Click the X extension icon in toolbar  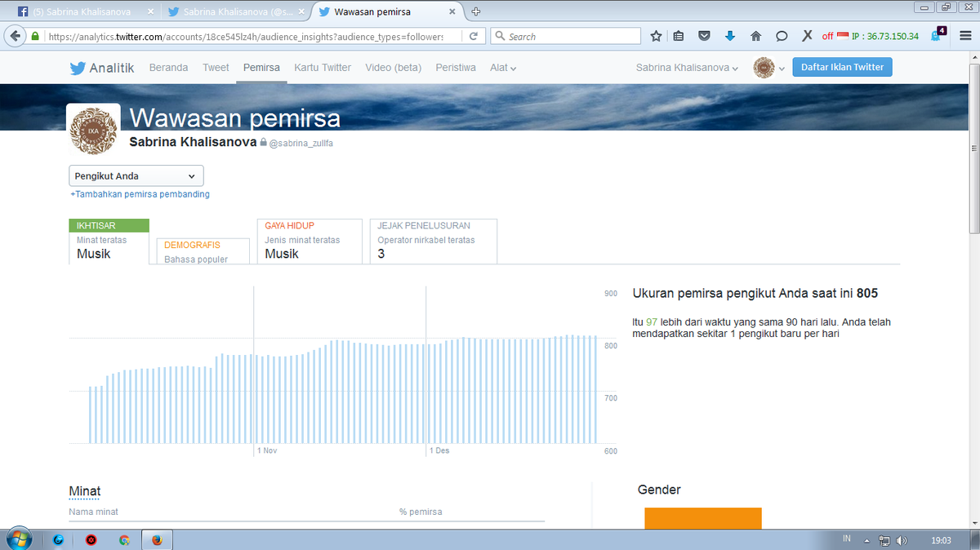pyautogui.click(x=807, y=36)
